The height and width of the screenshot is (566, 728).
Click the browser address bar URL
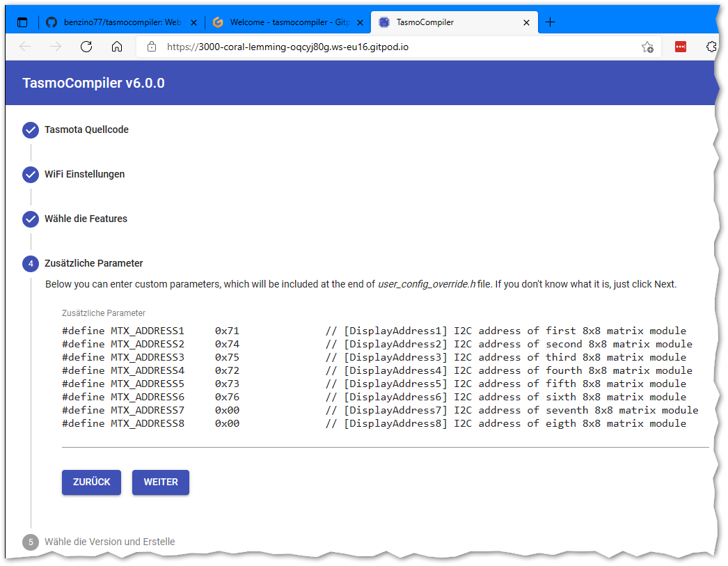click(292, 47)
